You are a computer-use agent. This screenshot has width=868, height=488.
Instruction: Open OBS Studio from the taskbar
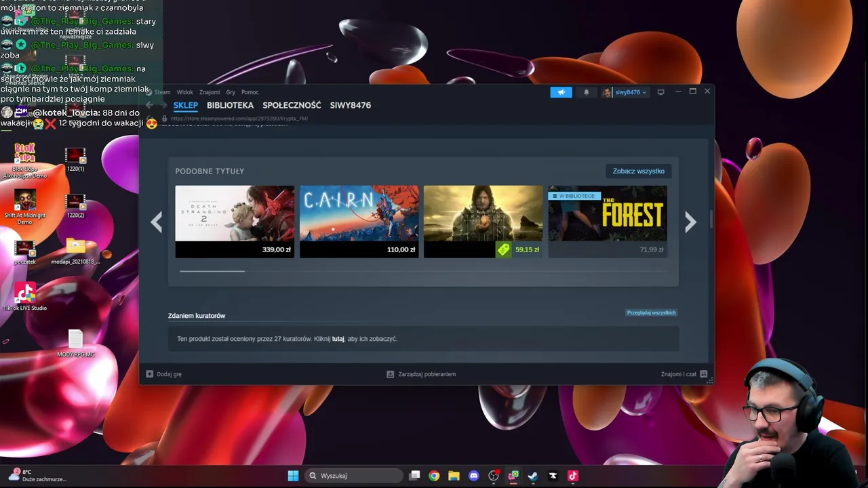[494, 476]
